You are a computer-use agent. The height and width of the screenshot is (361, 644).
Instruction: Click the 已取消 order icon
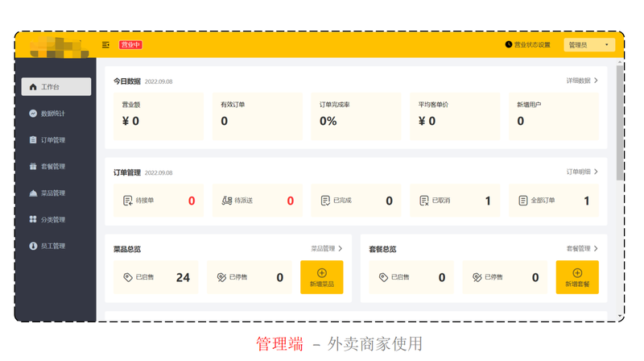coord(424,201)
